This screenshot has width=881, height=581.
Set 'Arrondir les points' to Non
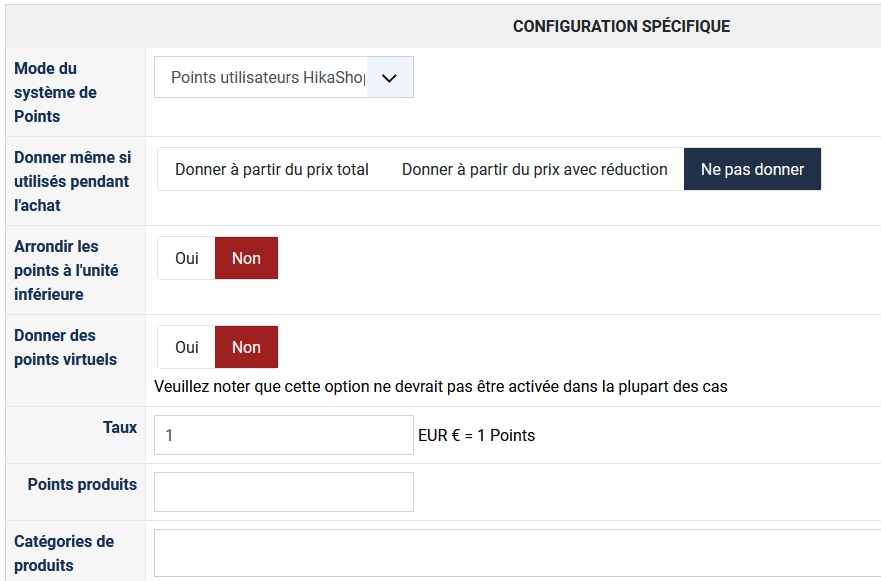click(x=246, y=258)
